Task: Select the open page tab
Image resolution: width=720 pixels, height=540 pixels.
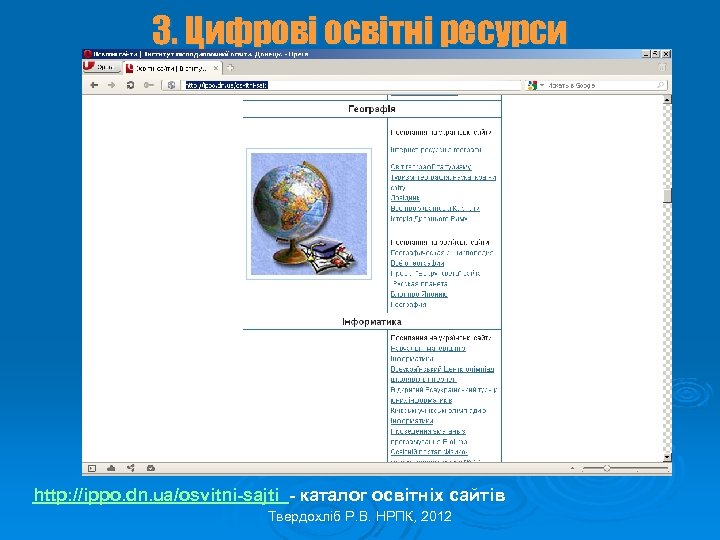Action: 172,68
